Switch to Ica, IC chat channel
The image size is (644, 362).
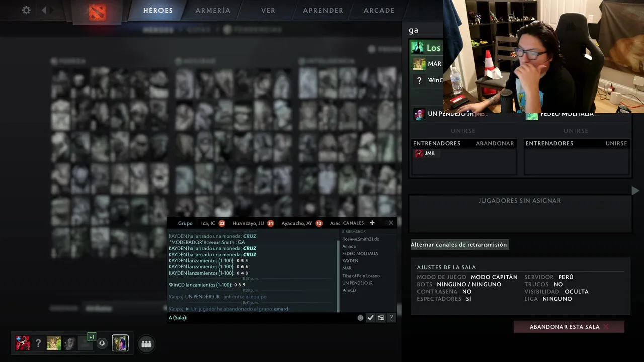point(208,223)
